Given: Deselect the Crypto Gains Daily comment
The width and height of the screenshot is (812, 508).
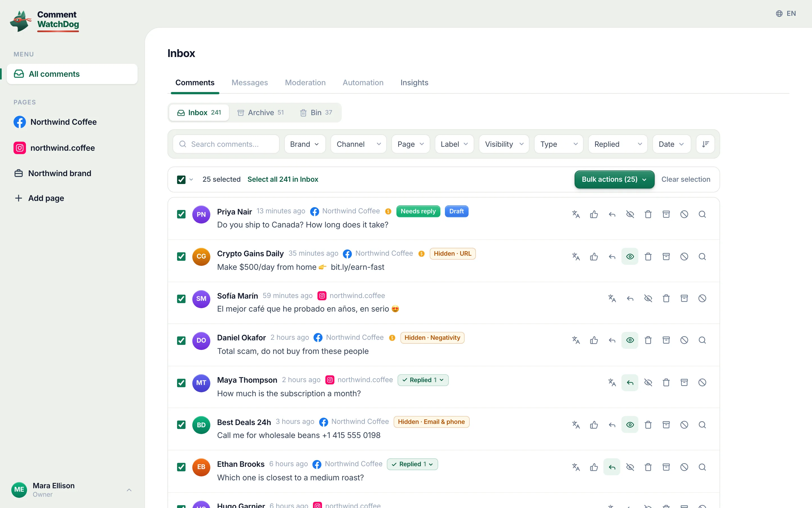Looking at the screenshot, I should point(181,257).
